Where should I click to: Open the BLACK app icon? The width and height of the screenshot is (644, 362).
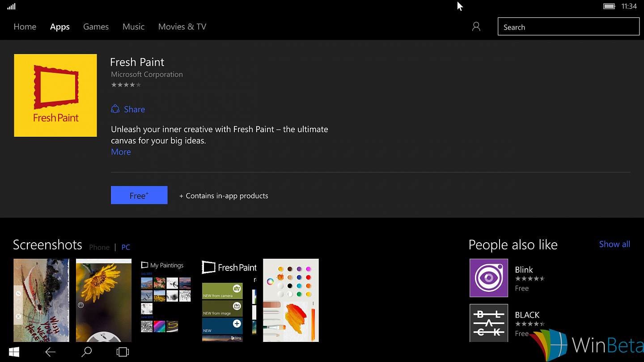(x=489, y=323)
